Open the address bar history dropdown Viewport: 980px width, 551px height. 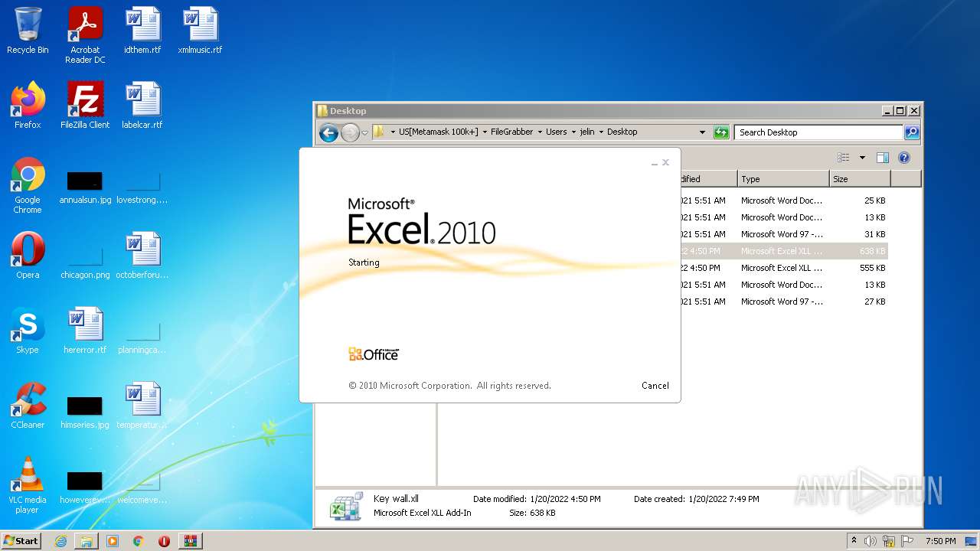click(702, 132)
